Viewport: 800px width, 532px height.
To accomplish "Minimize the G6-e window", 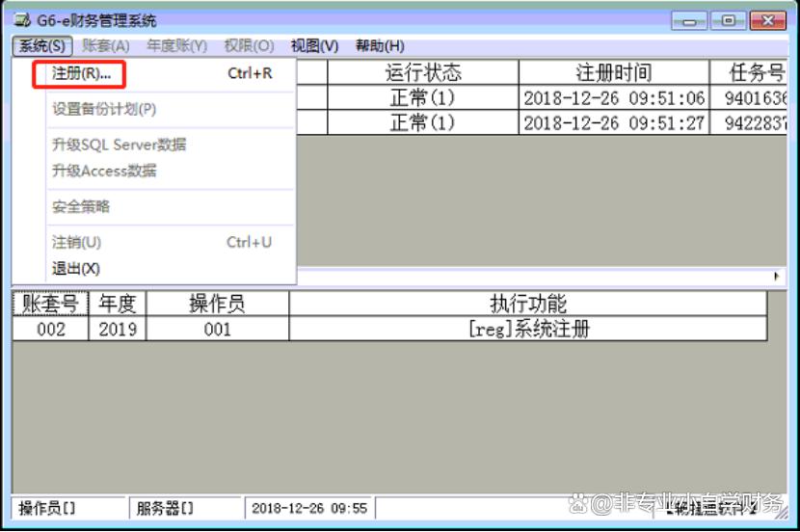I will coord(689,21).
